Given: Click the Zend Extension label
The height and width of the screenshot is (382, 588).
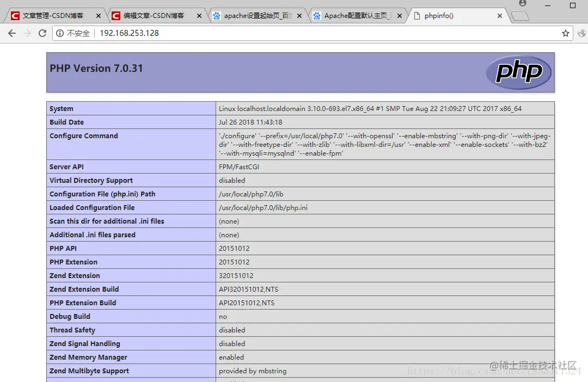Looking at the screenshot, I should pos(75,275).
